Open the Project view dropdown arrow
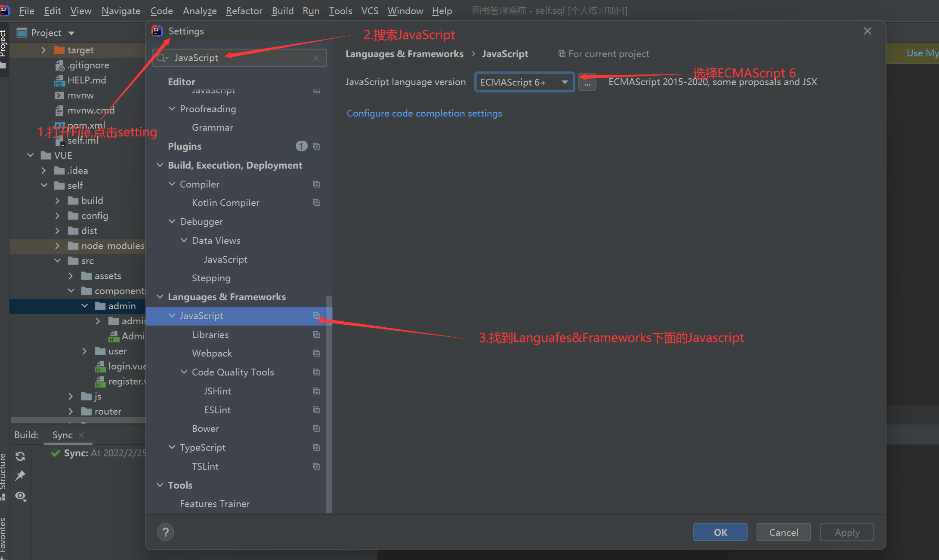 click(71, 33)
